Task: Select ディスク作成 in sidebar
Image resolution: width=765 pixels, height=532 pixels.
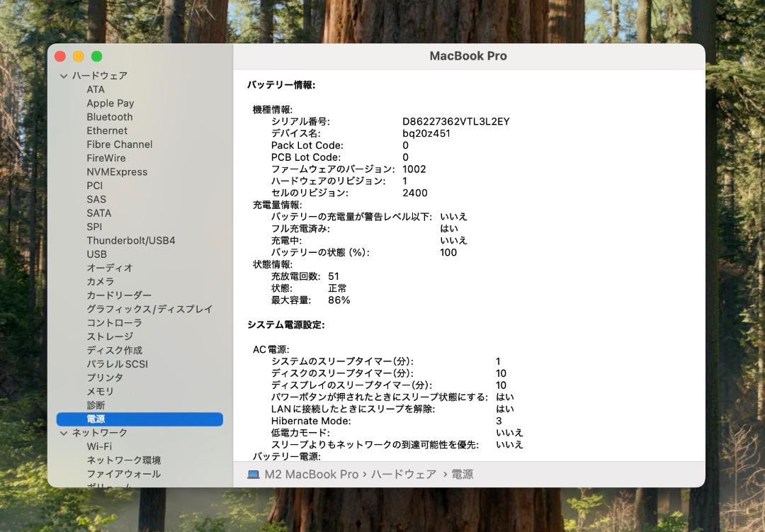Action: 115,350
